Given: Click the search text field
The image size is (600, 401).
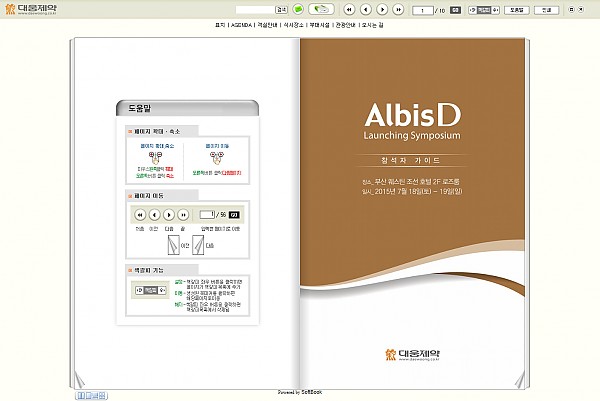Looking at the screenshot, I should (254, 9).
